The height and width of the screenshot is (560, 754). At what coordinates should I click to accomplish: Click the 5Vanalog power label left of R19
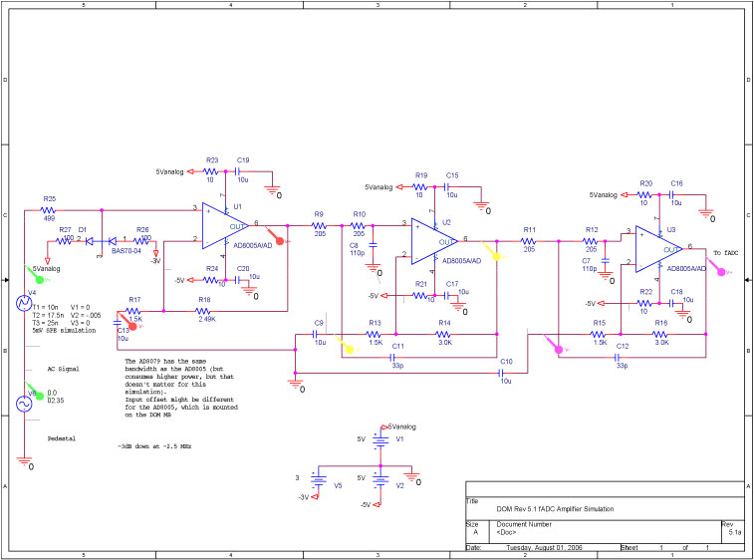tap(378, 187)
